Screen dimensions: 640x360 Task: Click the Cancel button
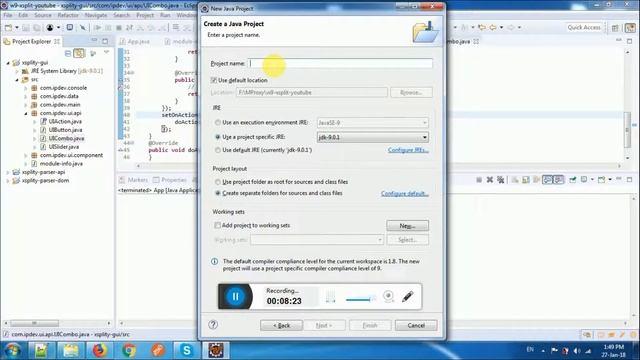tap(416, 325)
